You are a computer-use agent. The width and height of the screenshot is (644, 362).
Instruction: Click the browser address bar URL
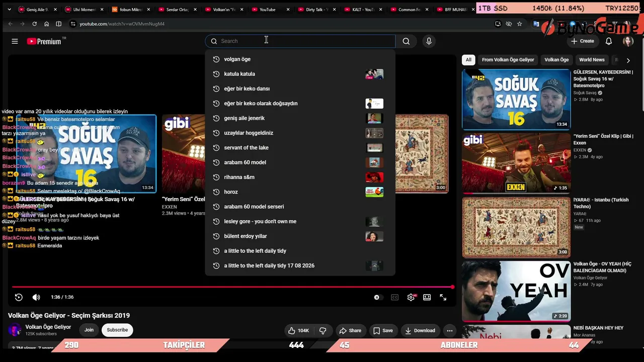[x=122, y=24]
